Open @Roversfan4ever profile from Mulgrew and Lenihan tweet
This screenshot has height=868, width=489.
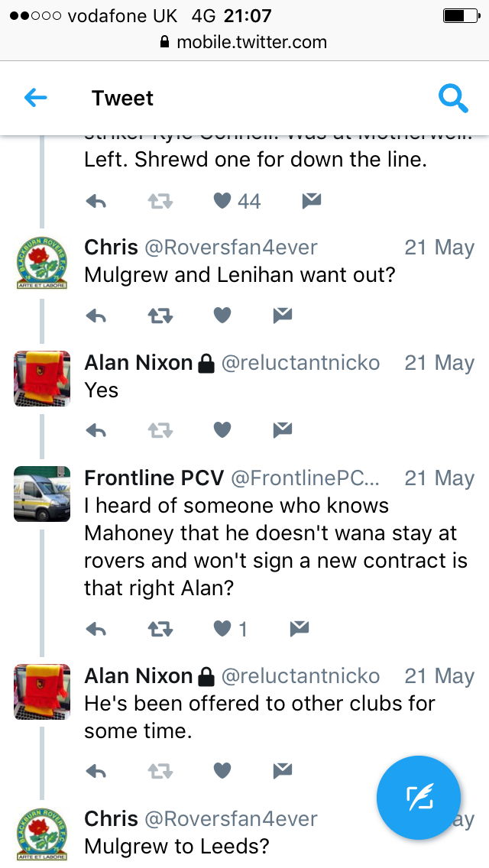231,247
